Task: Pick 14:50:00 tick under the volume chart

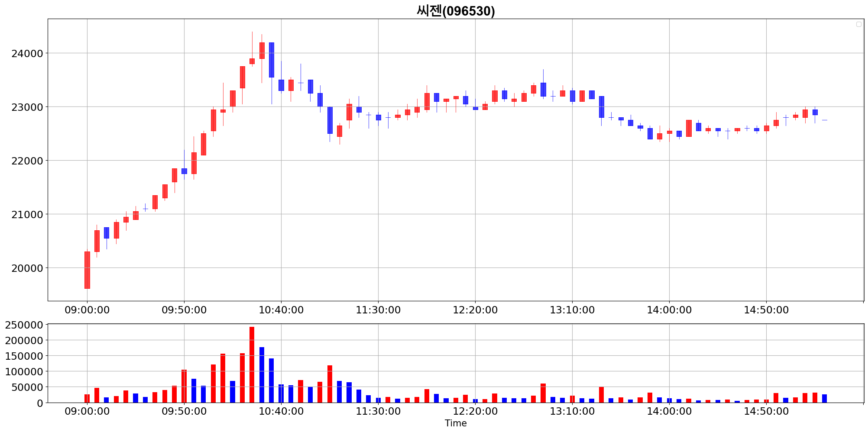Action: [x=766, y=411]
